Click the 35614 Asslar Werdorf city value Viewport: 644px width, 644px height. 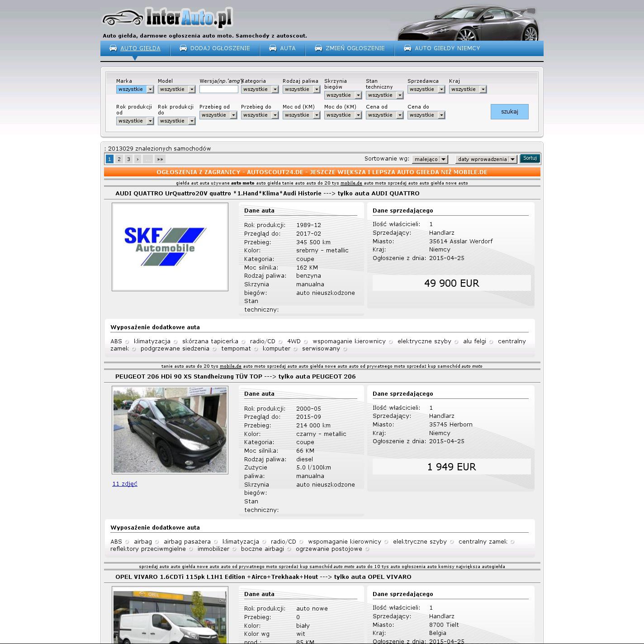click(461, 241)
